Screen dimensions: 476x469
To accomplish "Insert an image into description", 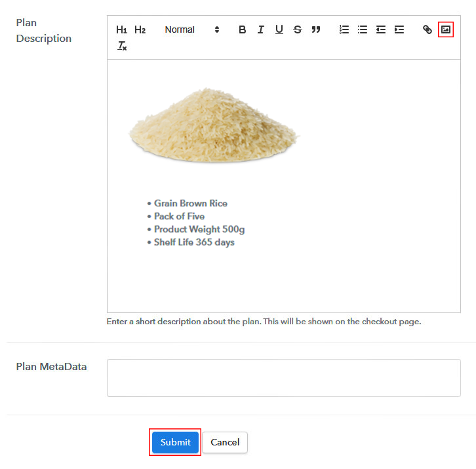I will 446,29.
